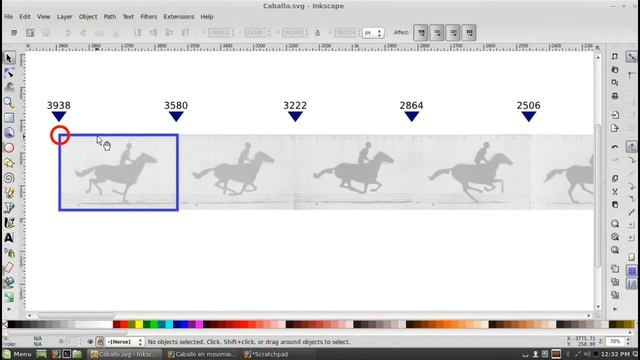Image resolution: width=640 pixels, height=360 pixels.
Task: Click the ruler corner zoom magnifier button
Action: 598,48
